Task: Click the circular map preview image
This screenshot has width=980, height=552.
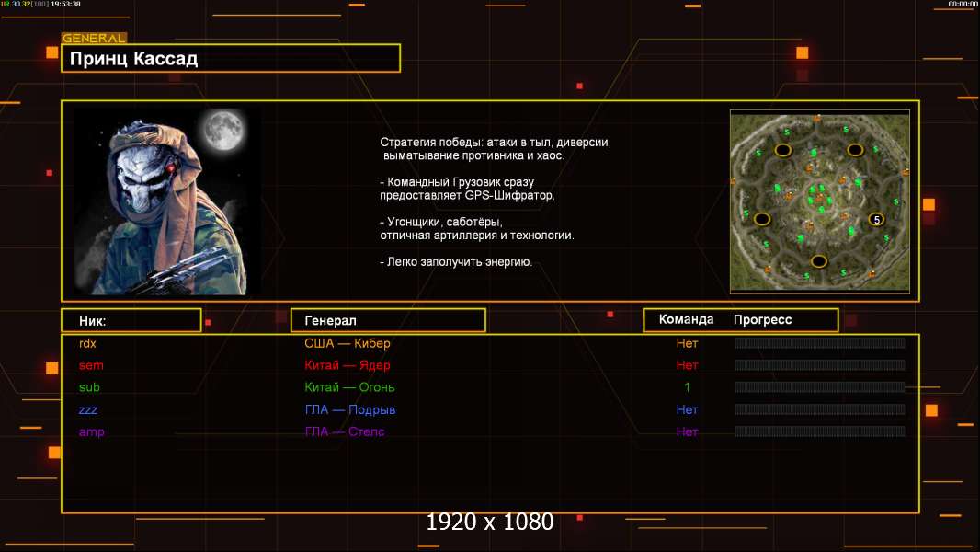Action: pos(820,201)
